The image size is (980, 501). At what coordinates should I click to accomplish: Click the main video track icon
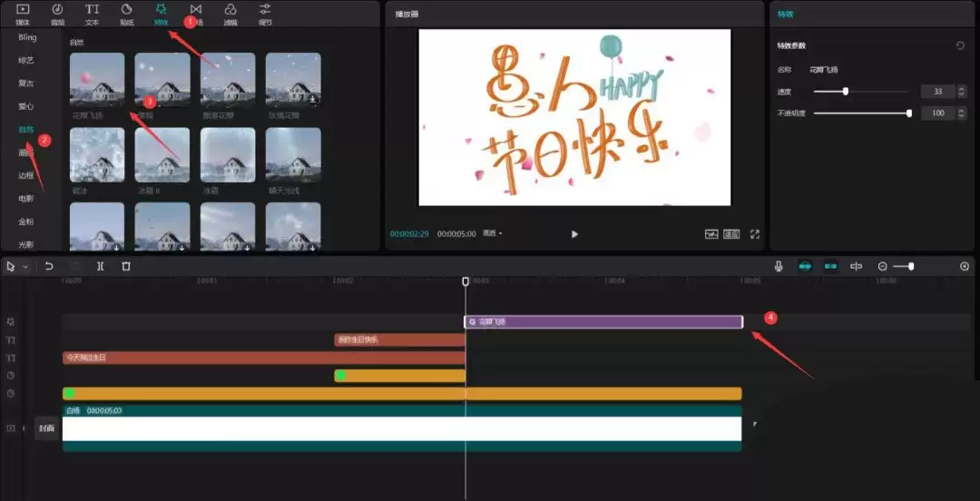[11, 428]
